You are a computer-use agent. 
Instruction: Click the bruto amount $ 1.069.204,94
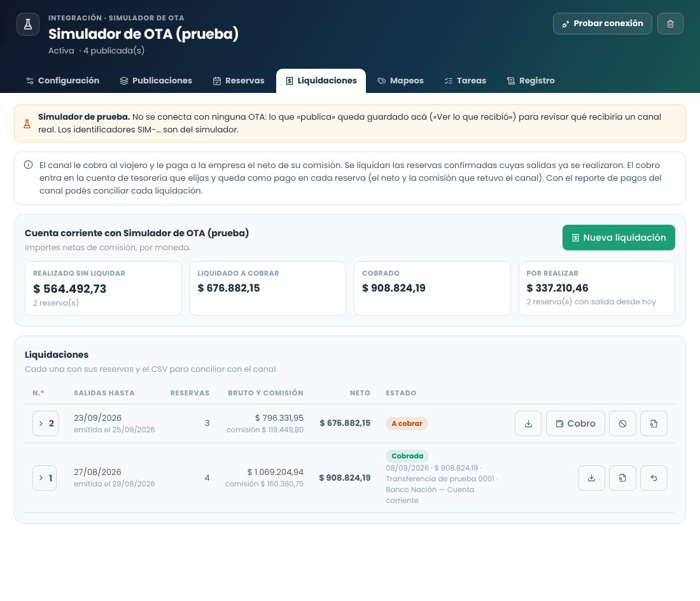click(x=275, y=472)
